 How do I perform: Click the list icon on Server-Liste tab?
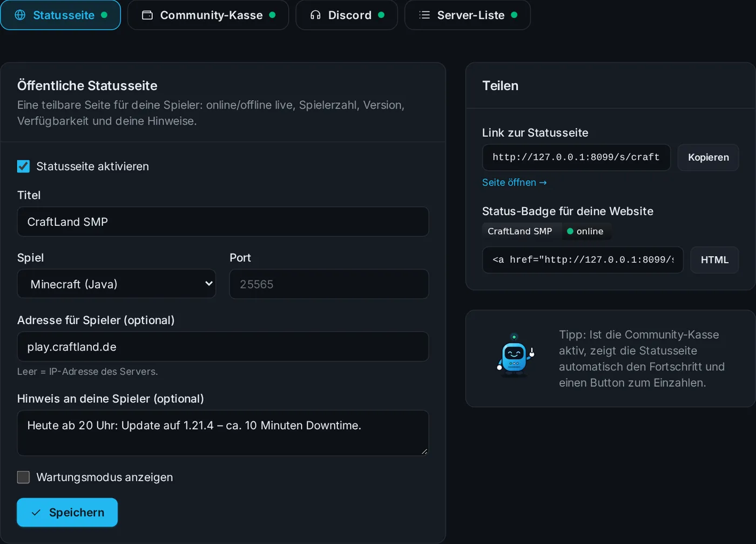pos(424,15)
